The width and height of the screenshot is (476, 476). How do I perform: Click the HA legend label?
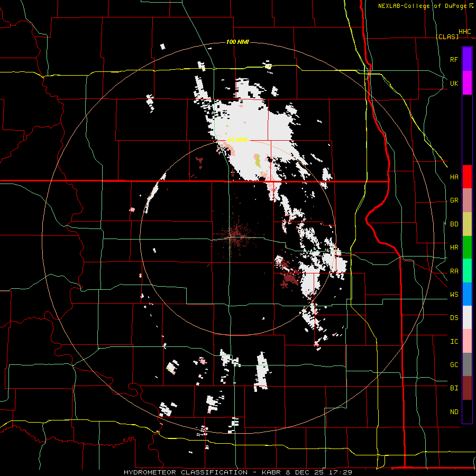(454, 177)
